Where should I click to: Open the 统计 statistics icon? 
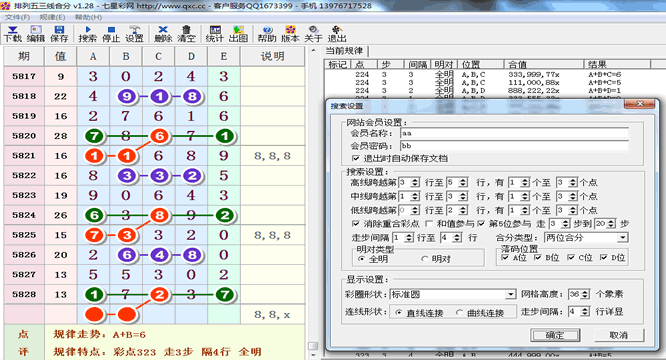click(x=215, y=34)
